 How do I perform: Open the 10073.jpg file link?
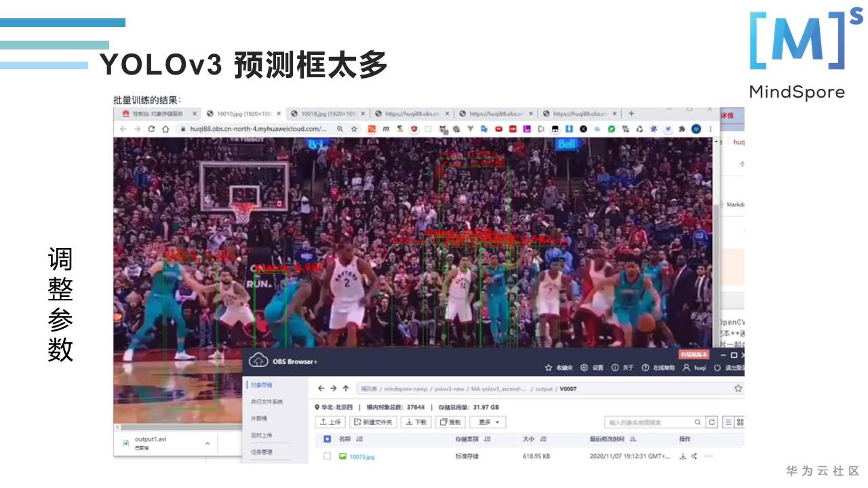(362, 455)
